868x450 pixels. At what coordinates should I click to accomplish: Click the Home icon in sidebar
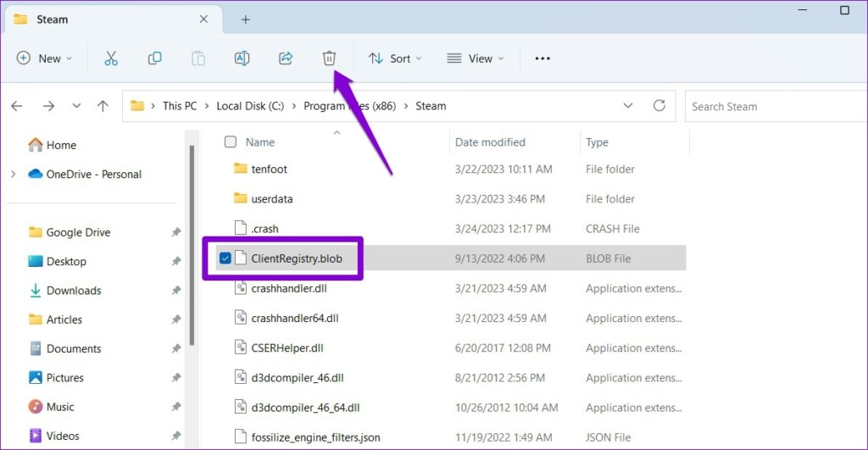[x=36, y=144]
